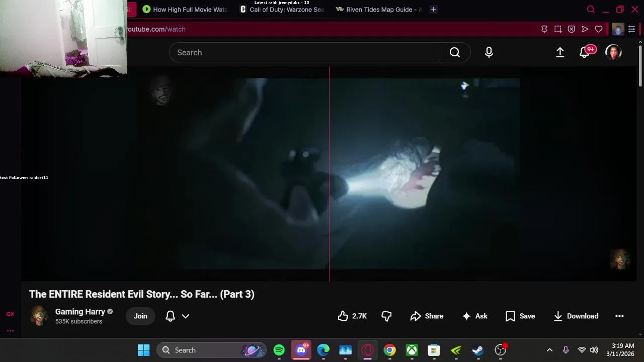Open the Gaming Harry channel name link
The image size is (644, 362).
[x=80, y=312]
